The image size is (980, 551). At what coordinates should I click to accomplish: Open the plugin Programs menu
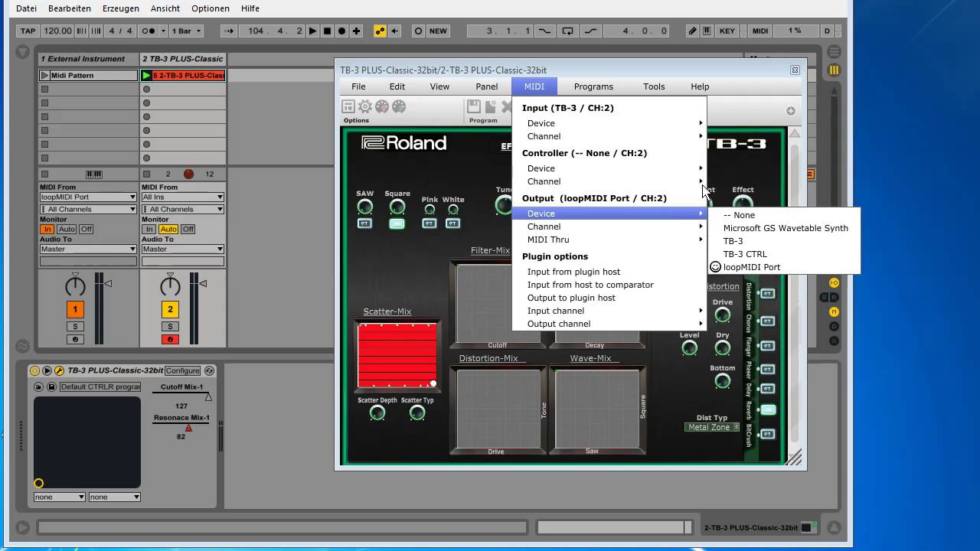click(593, 86)
